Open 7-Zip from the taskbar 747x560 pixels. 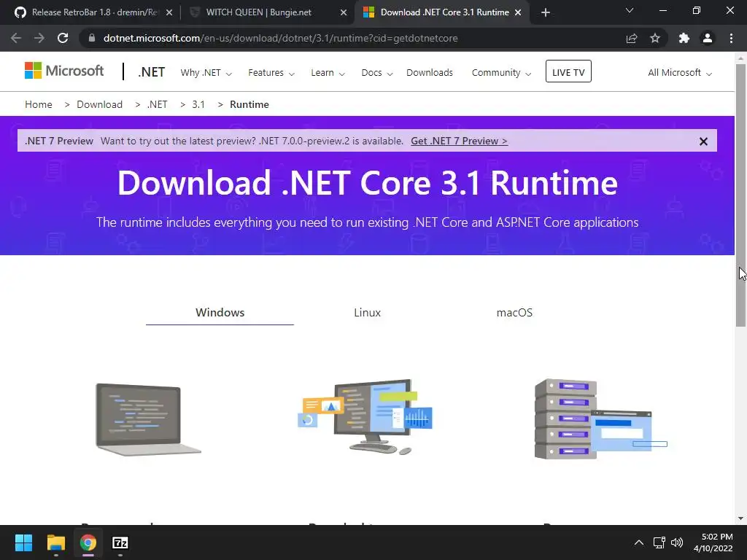[x=120, y=542]
